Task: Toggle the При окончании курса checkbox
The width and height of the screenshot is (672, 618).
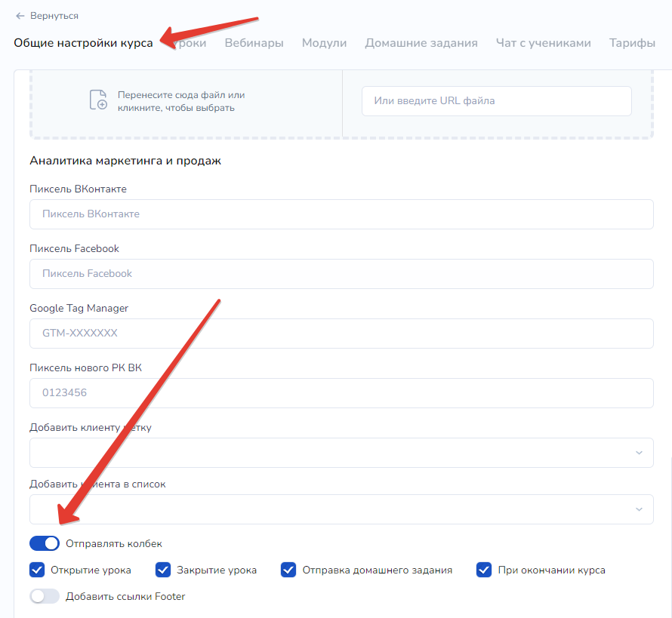Action: [485, 570]
